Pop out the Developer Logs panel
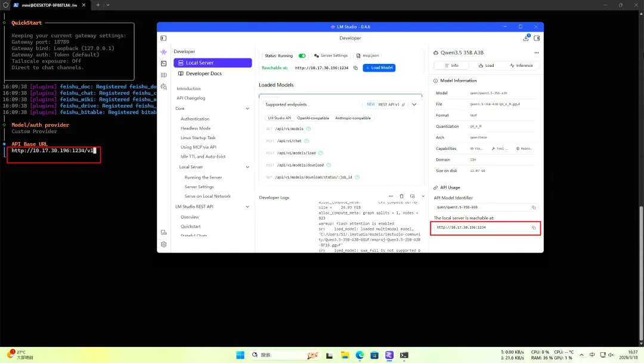 click(413, 196)
